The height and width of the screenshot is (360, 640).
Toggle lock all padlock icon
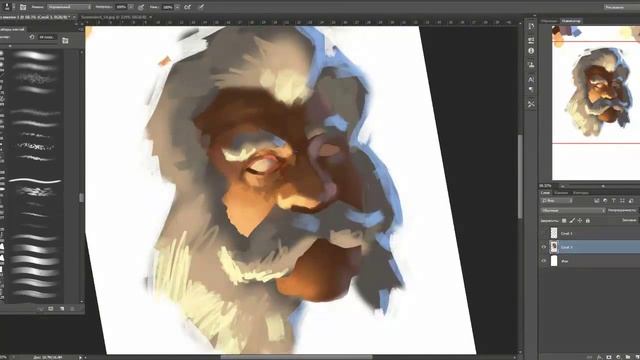(x=588, y=220)
